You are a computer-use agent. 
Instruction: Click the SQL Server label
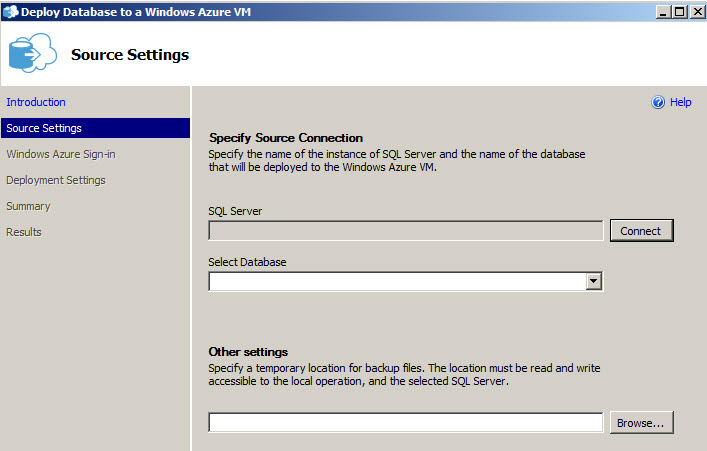pos(235,211)
